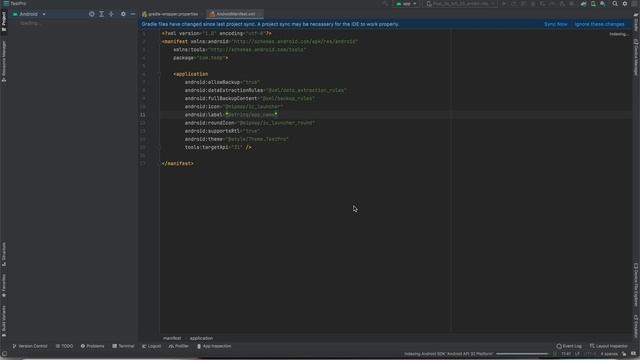
Task: Click the </manifest> closing tag
Action: (178, 163)
